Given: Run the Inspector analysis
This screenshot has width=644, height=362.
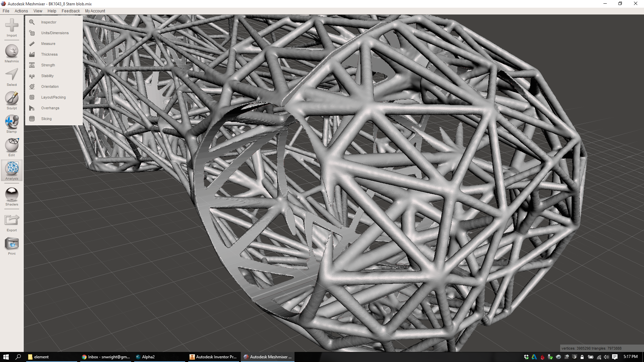Looking at the screenshot, I should [x=49, y=22].
